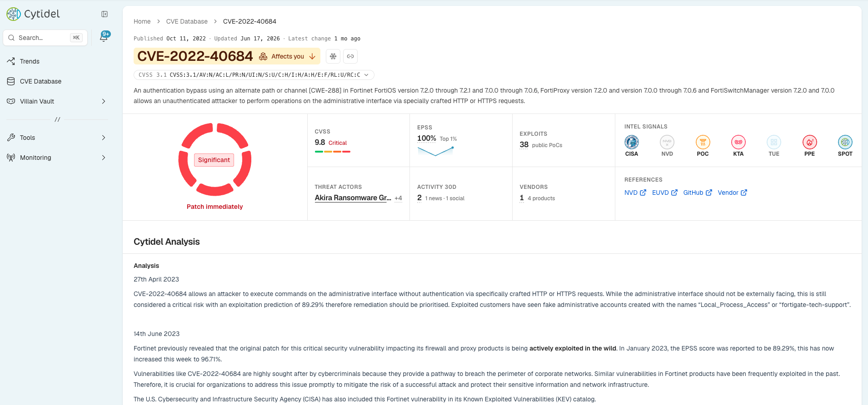Click the Significant risk badge
The width and height of the screenshot is (868, 405).
click(x=214, y=160)
